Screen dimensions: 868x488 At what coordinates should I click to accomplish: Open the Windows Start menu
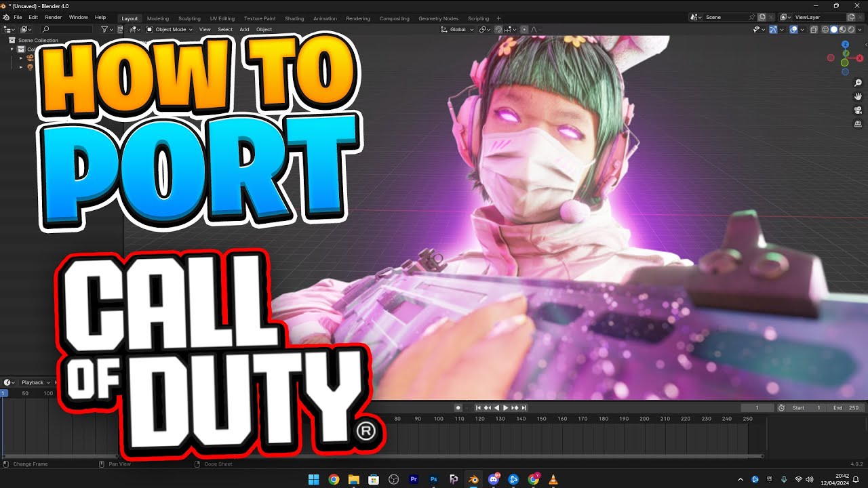pos(314,479)
